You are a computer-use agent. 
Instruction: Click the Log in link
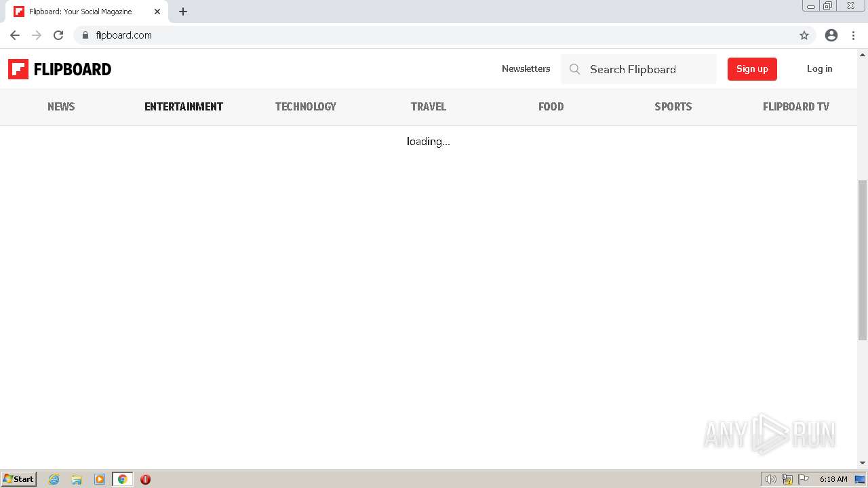pos(820,68)
